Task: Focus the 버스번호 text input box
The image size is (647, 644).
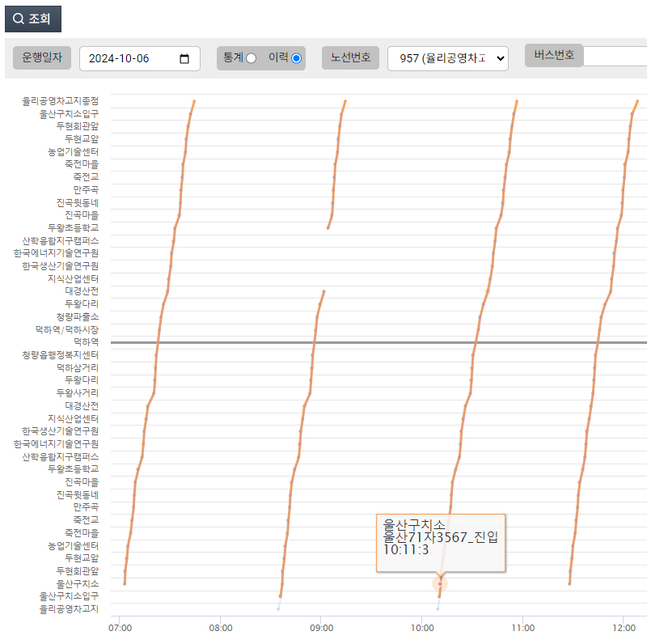Action: (x=615, y=57)
